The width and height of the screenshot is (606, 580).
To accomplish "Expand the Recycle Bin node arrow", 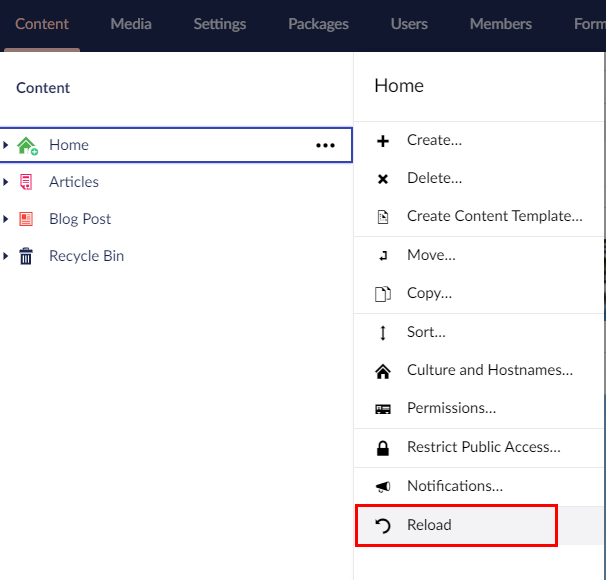I will click(6, 256).
